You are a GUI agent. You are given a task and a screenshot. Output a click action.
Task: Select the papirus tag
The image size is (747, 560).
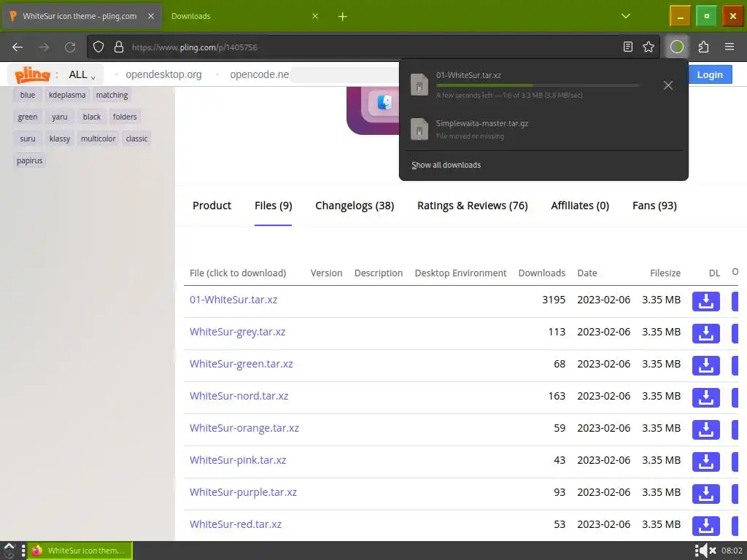[x=29, y=160]
